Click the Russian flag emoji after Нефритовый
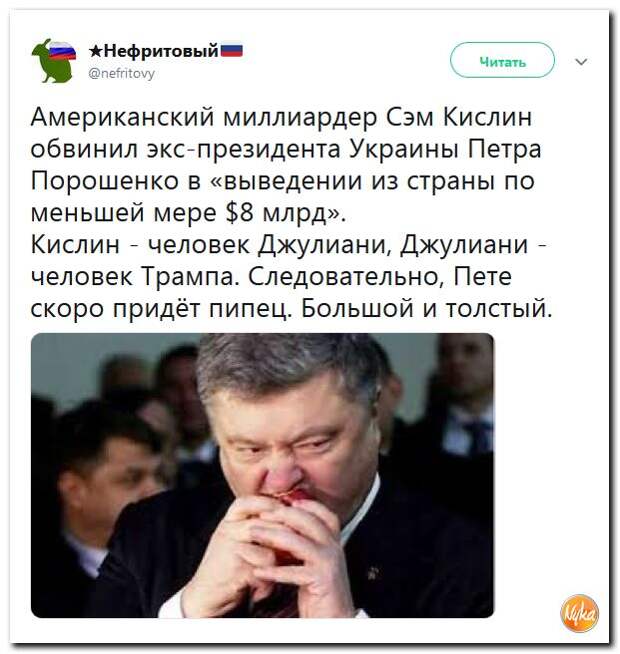 click(232, 51)
